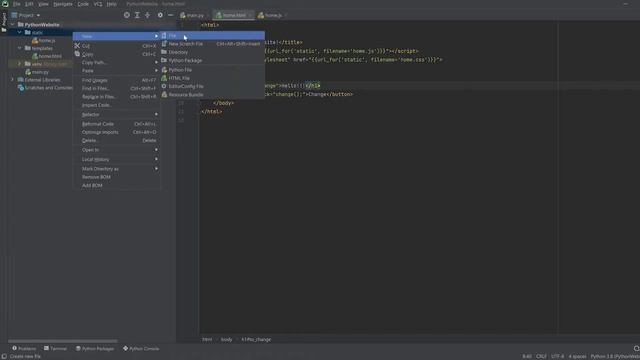The height and width of the screenshot is (360, 640).
Task: Open the Python Packages tool window
Action: 95,349
